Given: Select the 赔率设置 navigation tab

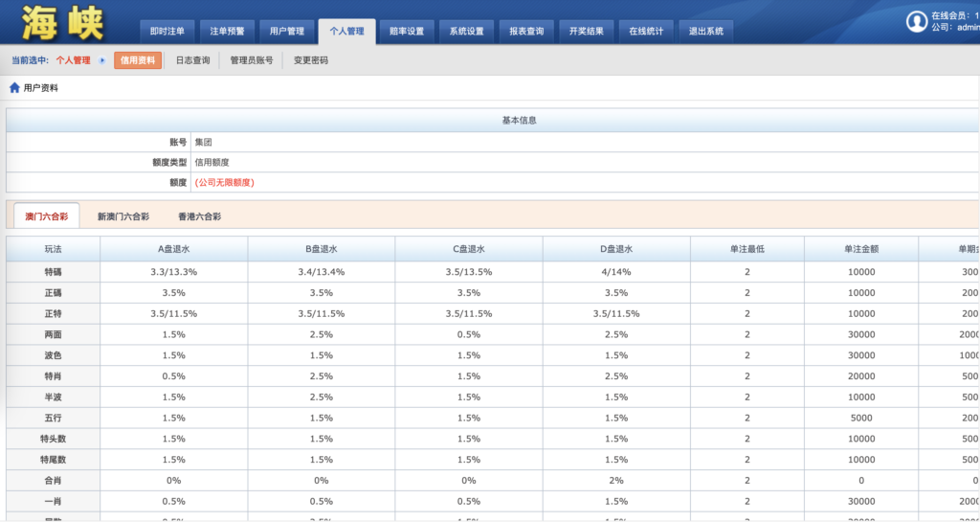Looking at the screenshot, I should [x=407, y=31].
